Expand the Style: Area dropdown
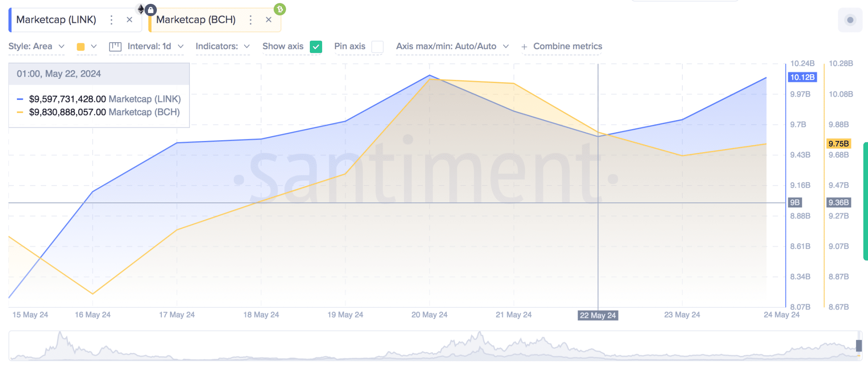 tap(36, 47)
